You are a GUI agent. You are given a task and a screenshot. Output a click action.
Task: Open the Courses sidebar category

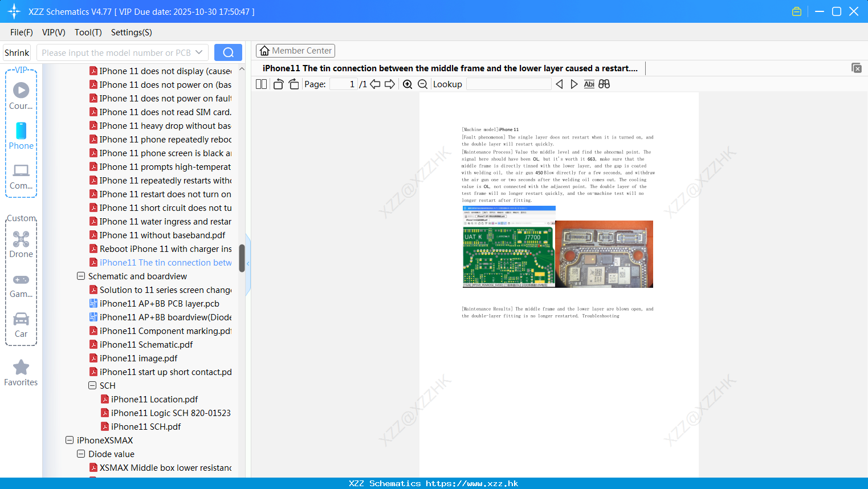point(21,96)
